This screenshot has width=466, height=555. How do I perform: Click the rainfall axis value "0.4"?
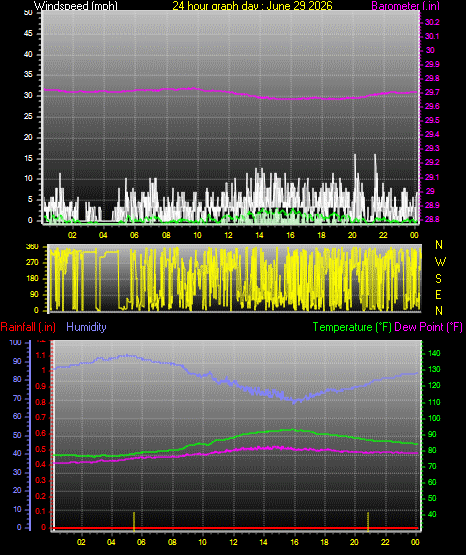[x=41, y=465]
